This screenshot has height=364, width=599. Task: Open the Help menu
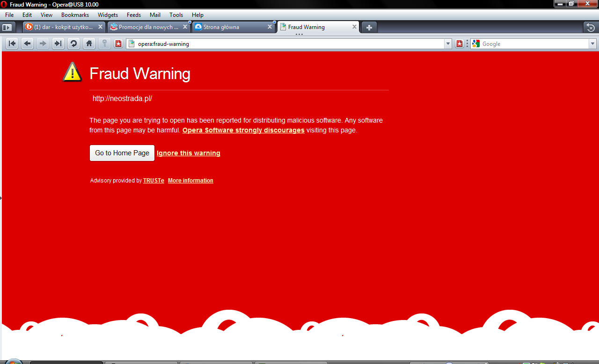pos(197,15)
